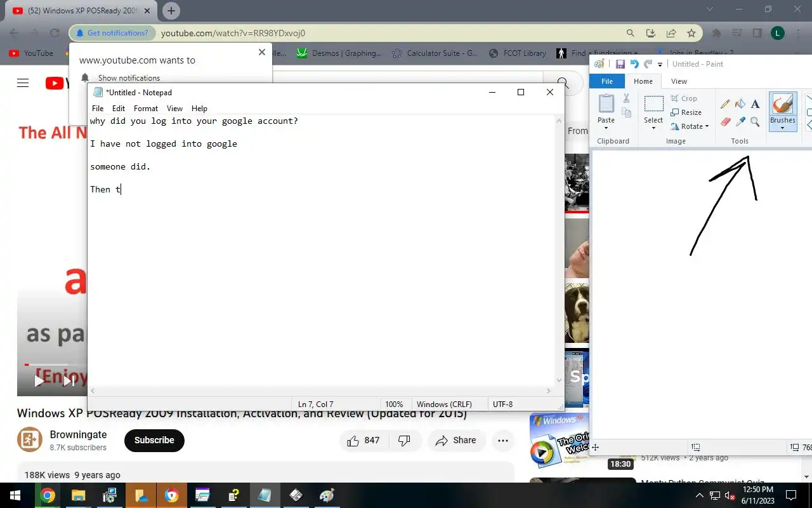Viewport: 812px width, 508px height.
Task: Click the Paste clipboard icon in Paint
Action: (x=606, y=104)
